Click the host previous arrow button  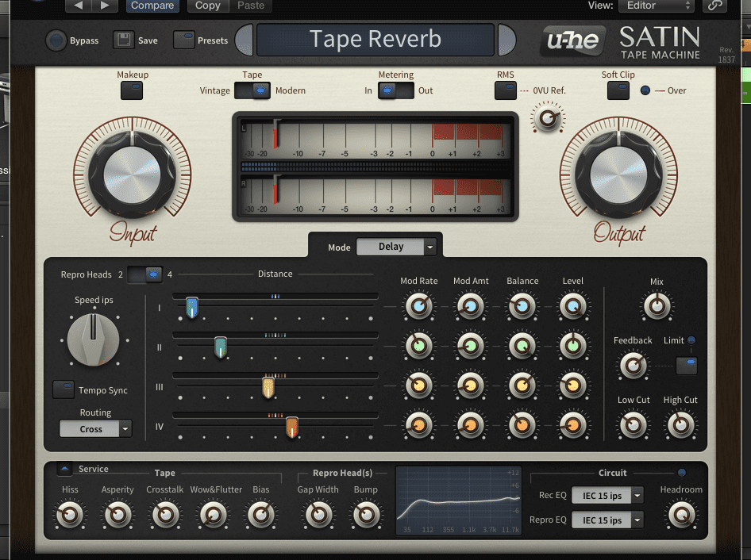point(79,6)
